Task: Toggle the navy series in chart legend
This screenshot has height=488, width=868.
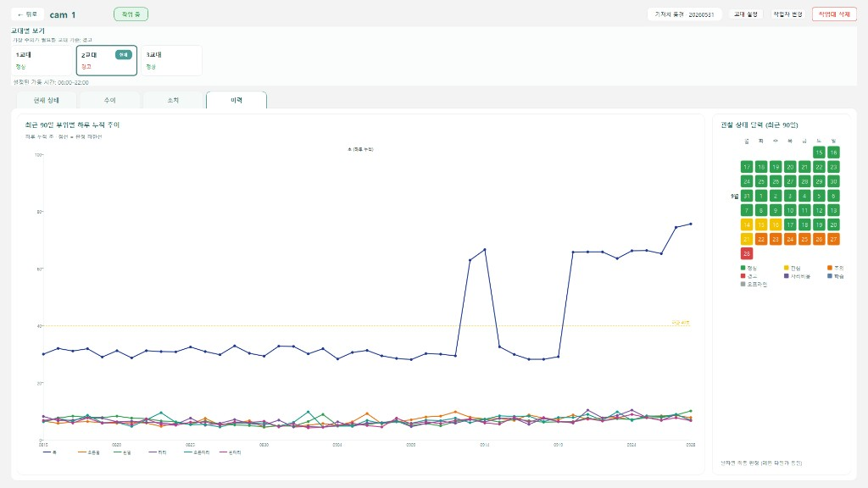Action: pyautogui.click(x=50, y=452)
